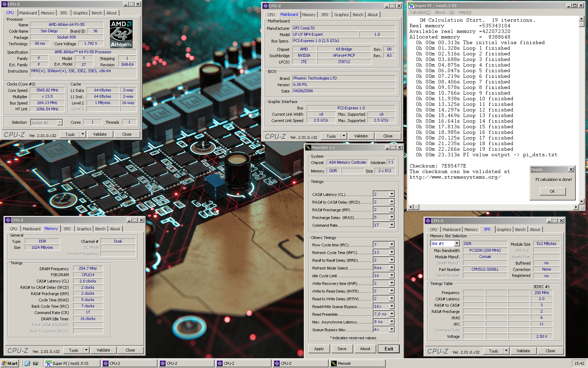
Task: Click the Validate button in the CPU tab CPU-Z window
Action: click(100, 134)
